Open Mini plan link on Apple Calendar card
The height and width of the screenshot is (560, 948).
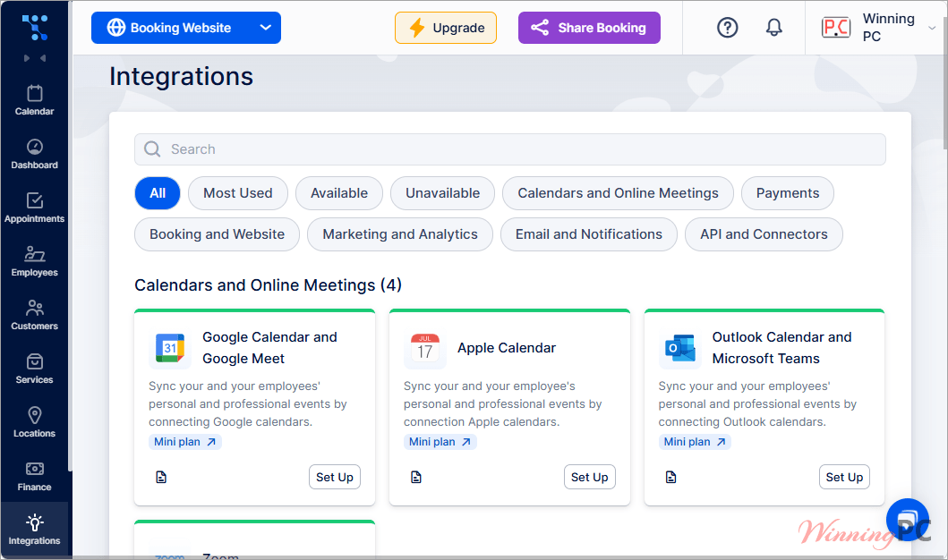click(x=440, y=442)
